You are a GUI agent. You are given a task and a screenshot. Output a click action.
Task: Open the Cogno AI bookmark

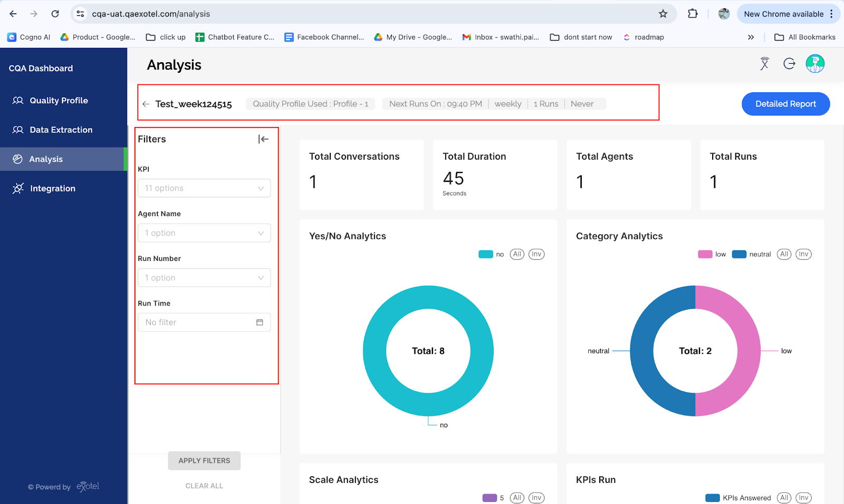coord(29,37)
